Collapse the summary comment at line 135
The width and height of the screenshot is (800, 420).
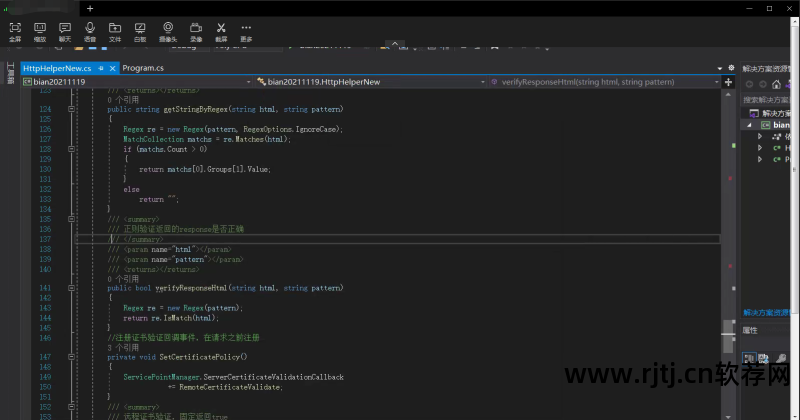point(71,219)
